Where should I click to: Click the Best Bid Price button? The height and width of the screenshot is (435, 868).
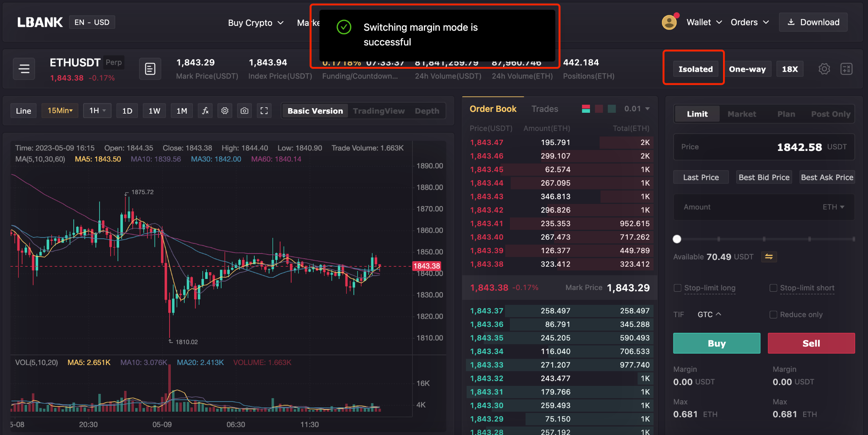click(764, 177)
